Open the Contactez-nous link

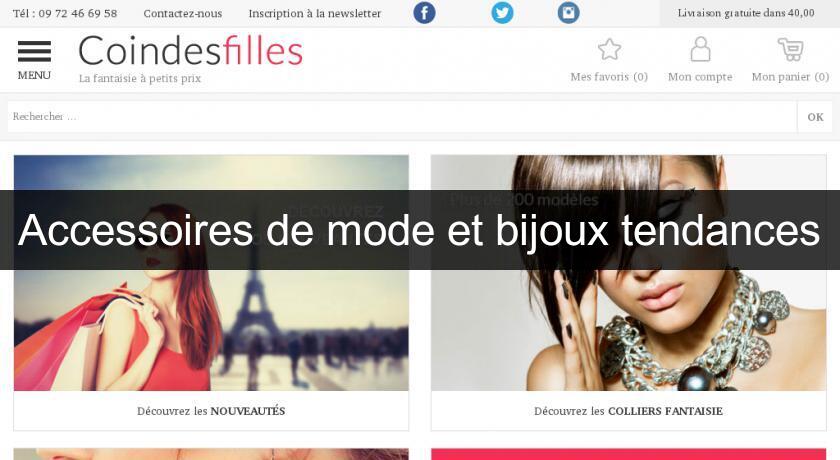183,13
